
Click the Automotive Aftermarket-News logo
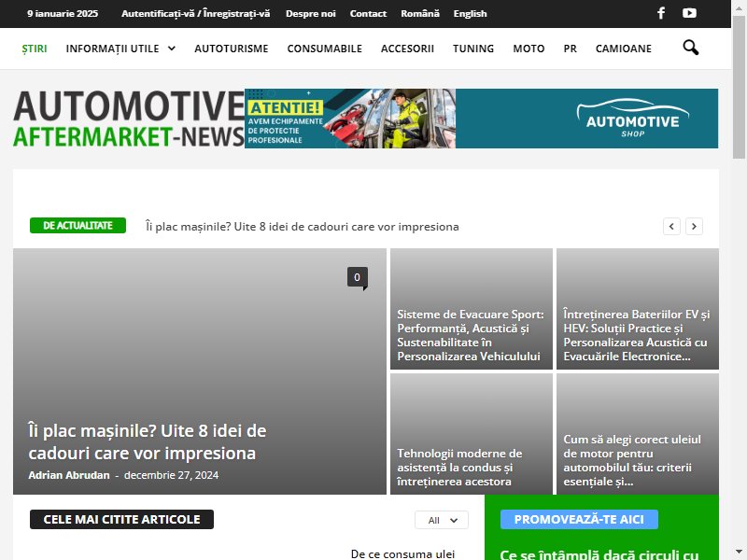pyautogui.click(x=129, y=119)
